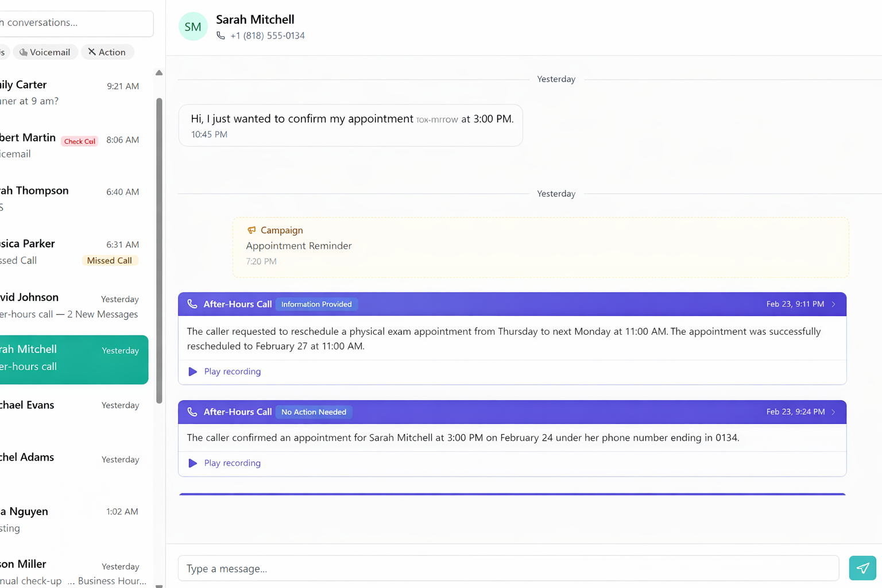Expand the Feb 23, 9:11 PM call details
The width and height of the screenshot is (882, 588).
pos(834,304)
